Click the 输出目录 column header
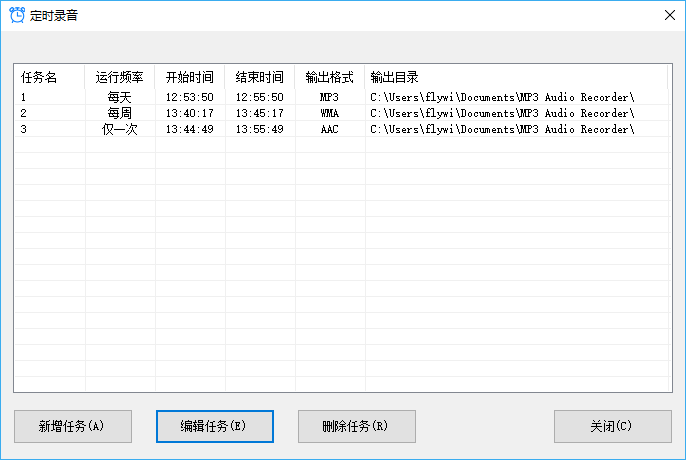This screenshot has height=460, width=686. coord(394,77)
